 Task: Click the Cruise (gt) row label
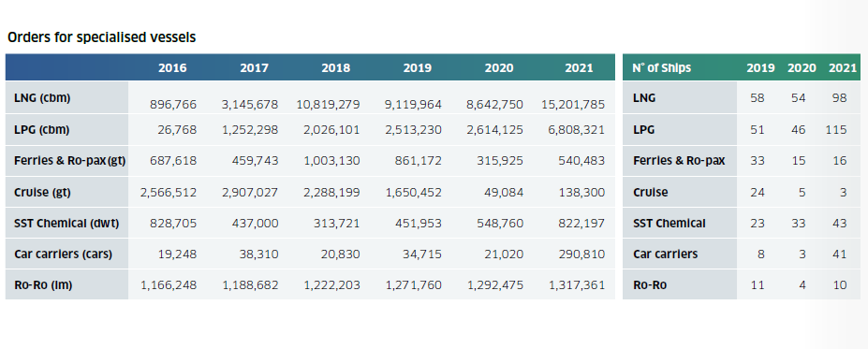[x=42, y=193]
